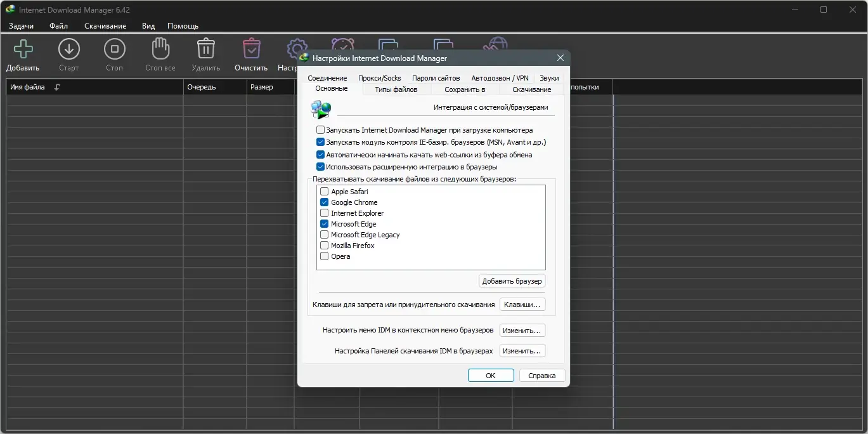Image resolution: width=868 pixels, height=434 pixels.
Task: Click the Стоп toolbar icon
Action: (x=114, y=49)
